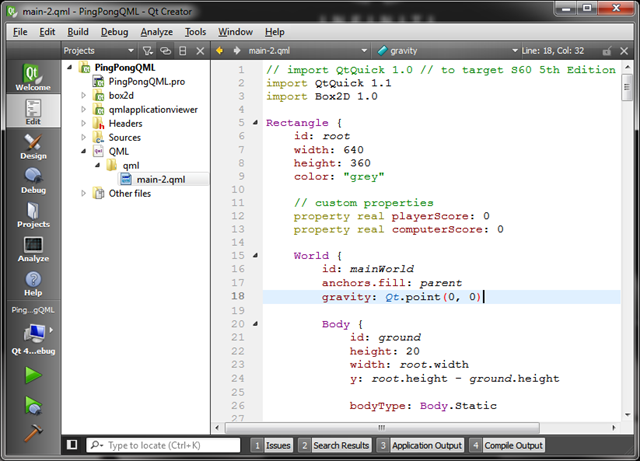Fold the World code block
This screenshot has width=640, height=461.
pos(256,255)
